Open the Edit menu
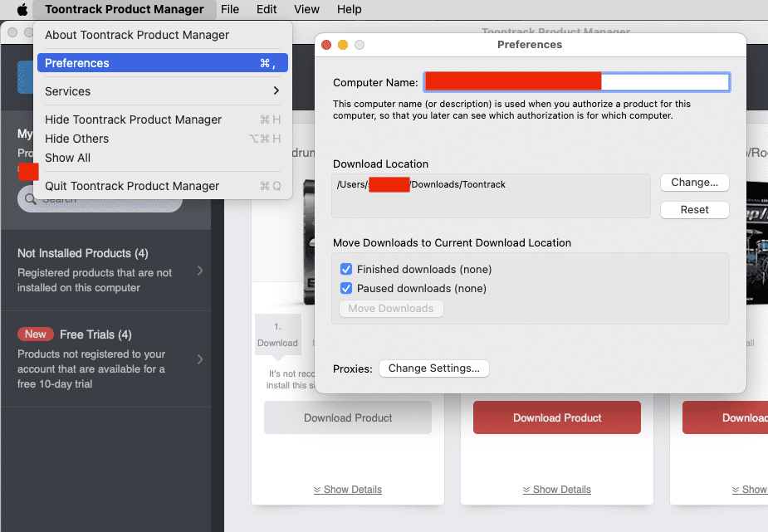The width and height of the screenshot is (768, 532). 267,9
